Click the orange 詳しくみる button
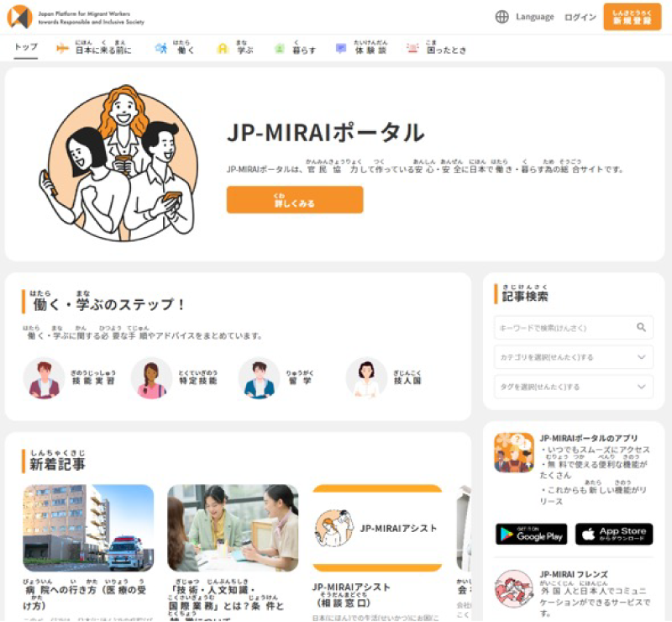This screenshot has width=672, height=622. (295, 199)
